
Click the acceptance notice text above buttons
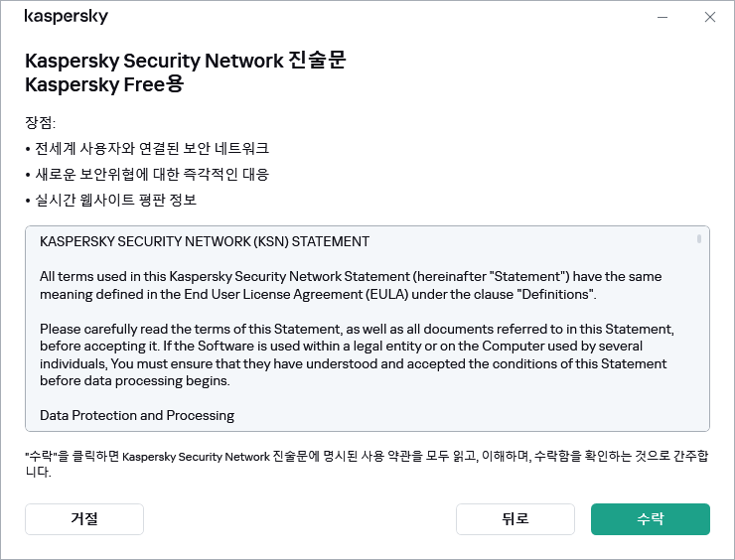tap(366, 463)
